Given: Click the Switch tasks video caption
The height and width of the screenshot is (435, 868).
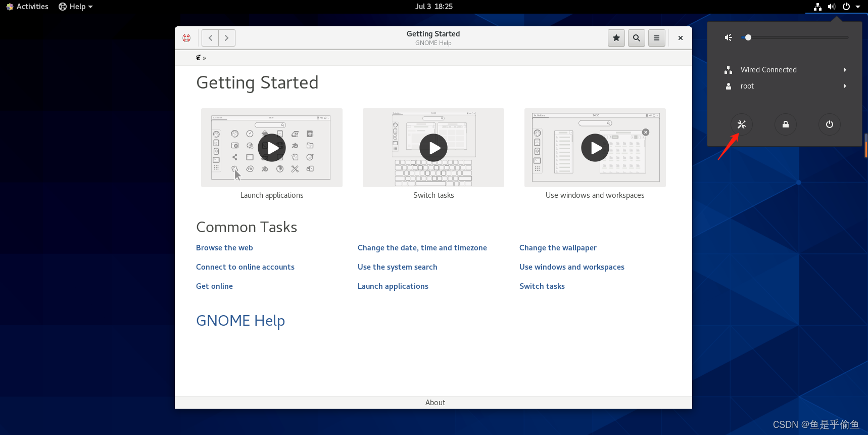Looking at the screenshot, I should coord(433,195).
